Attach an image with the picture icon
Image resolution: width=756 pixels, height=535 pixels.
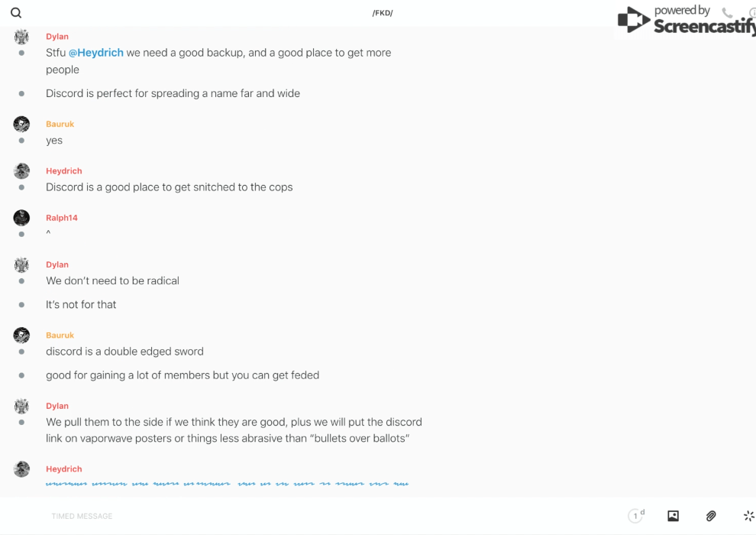[x=673, y=516]
